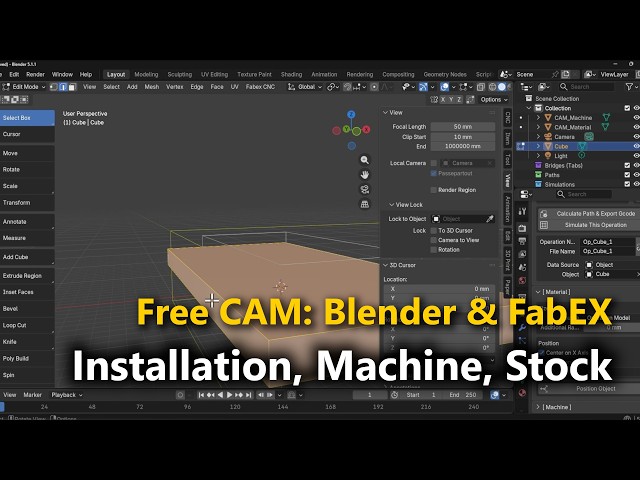Edit the Operation Name Op_Cube_1 field
640x480 pixels.
point(608,242)
